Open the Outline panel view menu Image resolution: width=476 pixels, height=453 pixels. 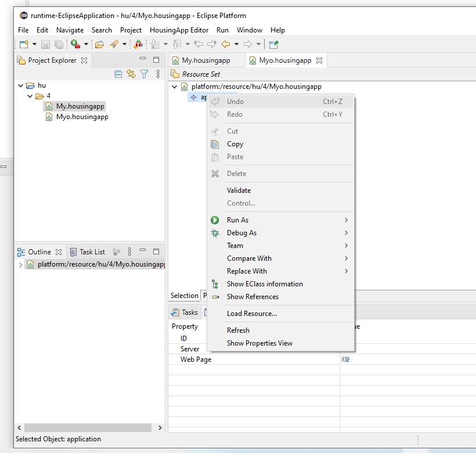point(129,251)
